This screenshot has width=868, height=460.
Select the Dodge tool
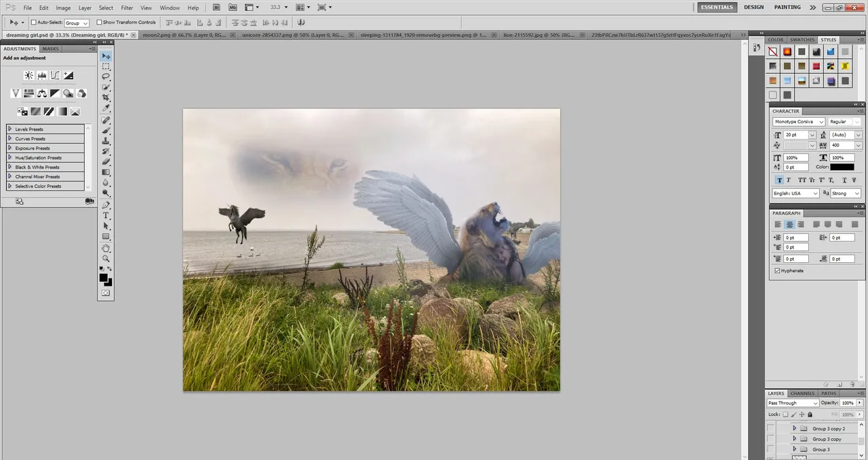[106, 193]
